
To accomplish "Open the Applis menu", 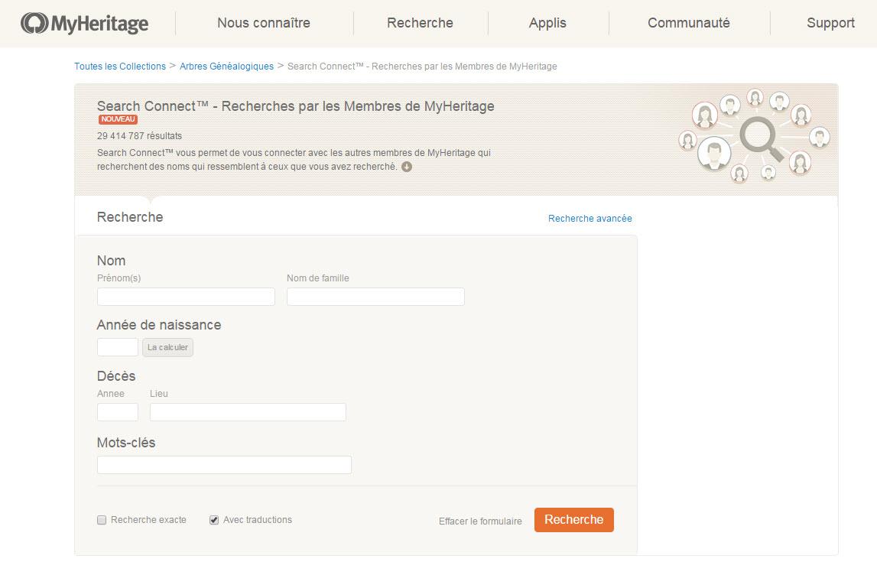I will pos(547,23).
